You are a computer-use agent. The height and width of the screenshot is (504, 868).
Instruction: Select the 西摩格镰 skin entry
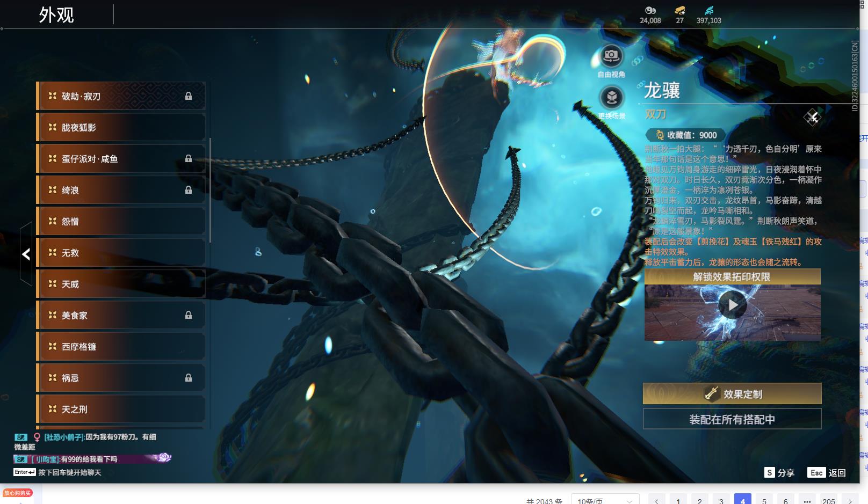coord(121,347)
